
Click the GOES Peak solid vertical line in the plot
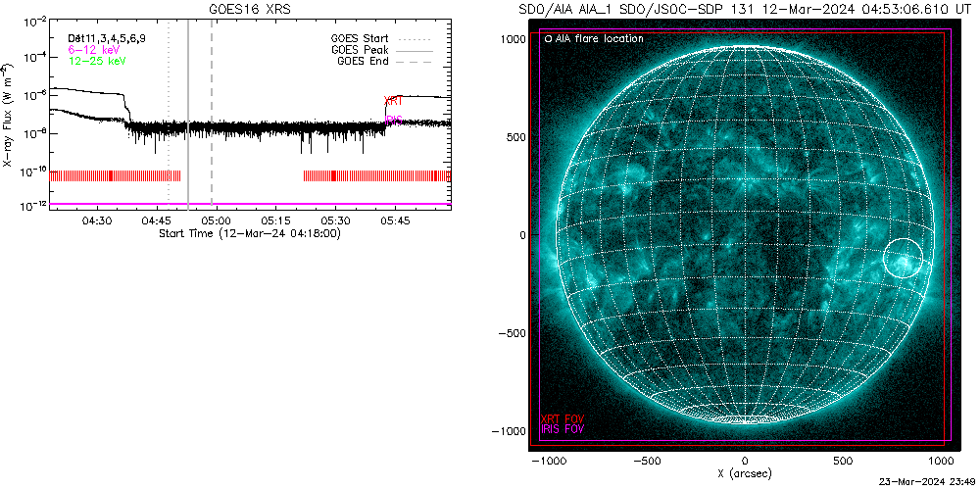tap(188, 113)
